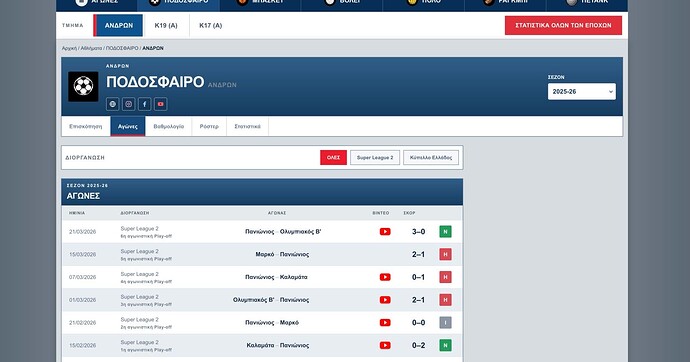Open the Instagram icon link
The width and height of the screenshot is (690, 362).
click(x=128, y=104)
